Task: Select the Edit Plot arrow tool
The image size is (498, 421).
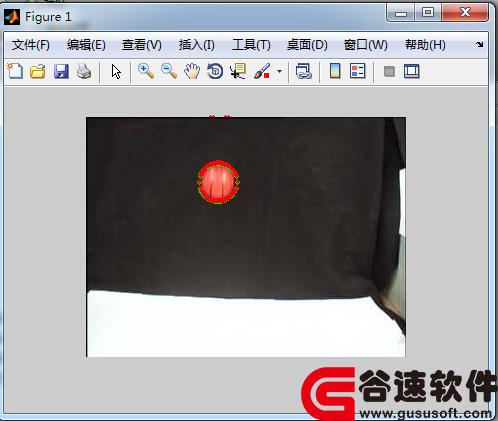Action: tap(116, 72)
